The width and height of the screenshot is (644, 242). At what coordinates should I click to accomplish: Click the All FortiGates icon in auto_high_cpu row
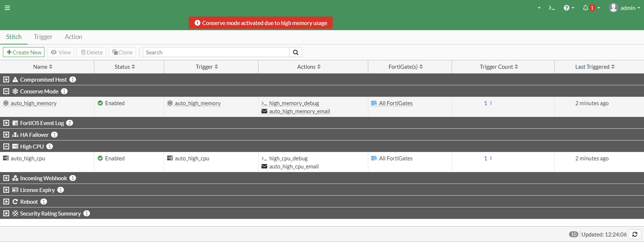[x=374, y=158]
